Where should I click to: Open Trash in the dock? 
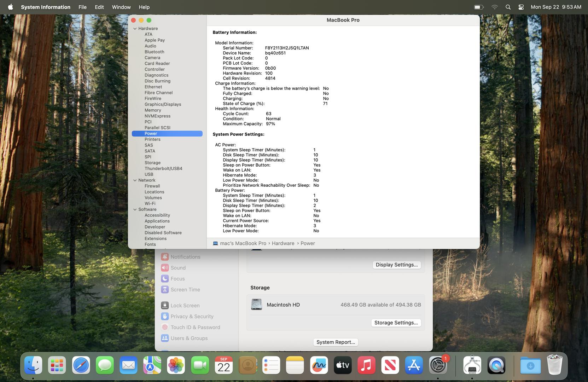point(554,365)
